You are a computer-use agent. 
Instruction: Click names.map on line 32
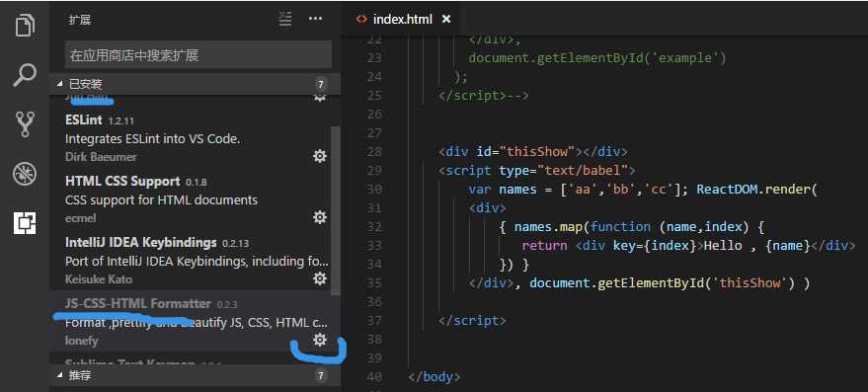pos(549,227)
